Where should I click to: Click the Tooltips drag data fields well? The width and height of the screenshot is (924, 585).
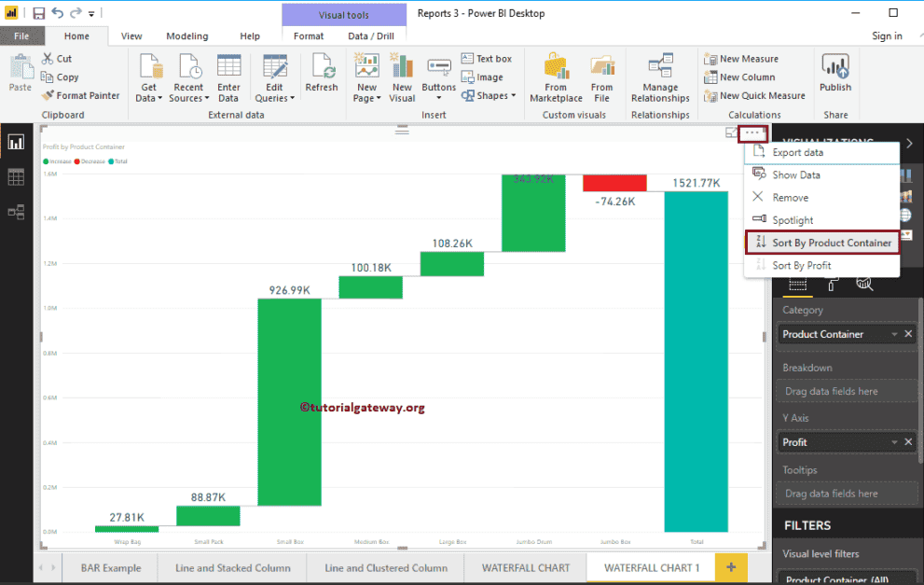point(847,494)
